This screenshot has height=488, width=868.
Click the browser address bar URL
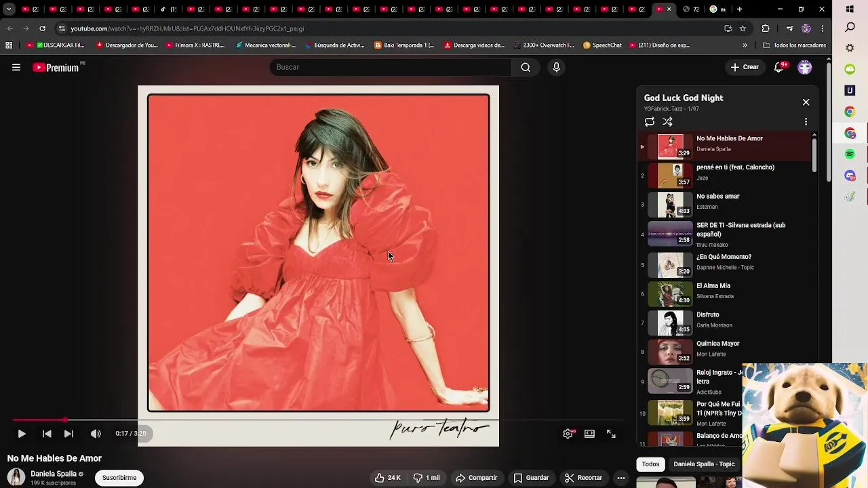pos(187,28)
